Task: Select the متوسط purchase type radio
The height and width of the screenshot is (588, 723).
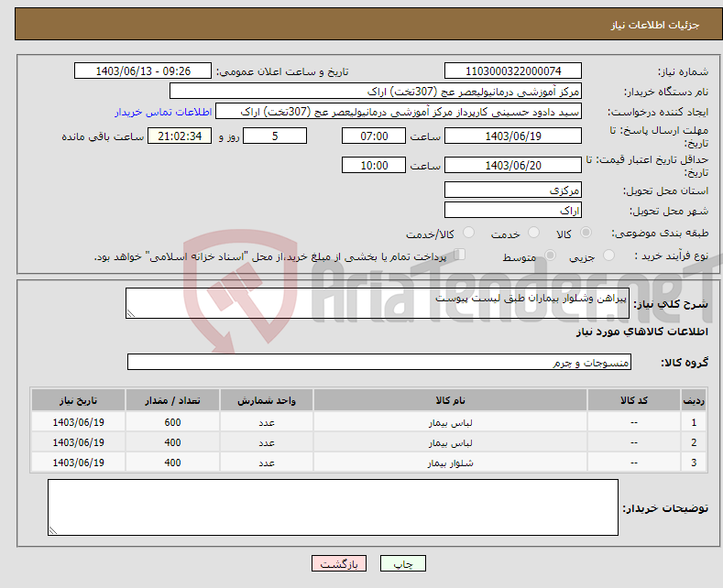Action: coord(550,256)
